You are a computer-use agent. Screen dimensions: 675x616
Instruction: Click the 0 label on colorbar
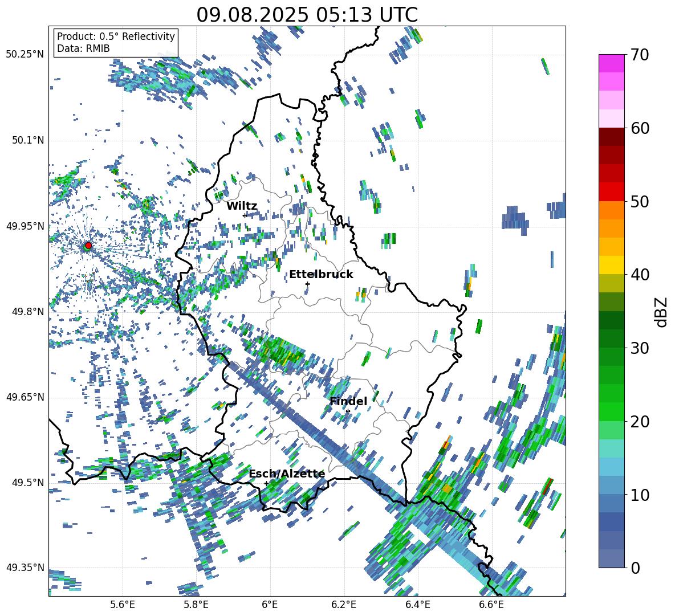[635, 568]
